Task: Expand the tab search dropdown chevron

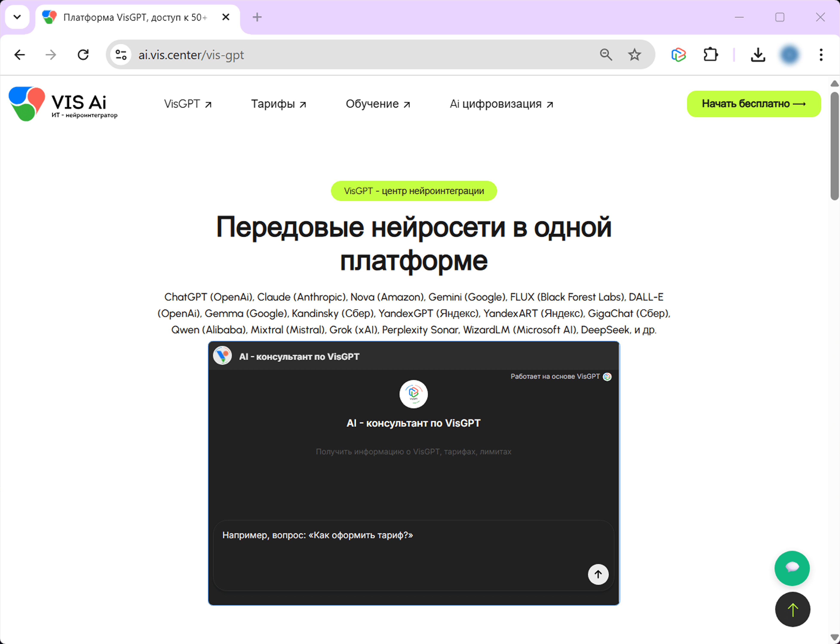Action: (17, 17)
